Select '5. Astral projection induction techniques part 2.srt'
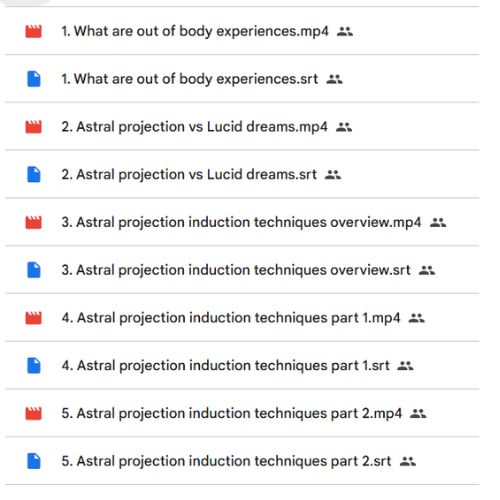The height and width of the screenshot is (500, 500). pyautogui.click(x=226, y=461)
